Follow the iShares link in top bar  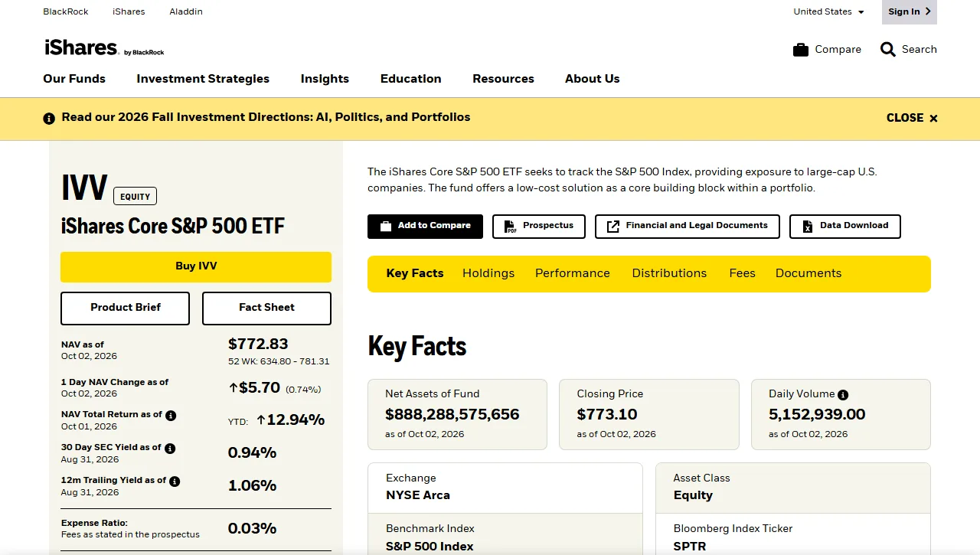[x=129, y=11]
